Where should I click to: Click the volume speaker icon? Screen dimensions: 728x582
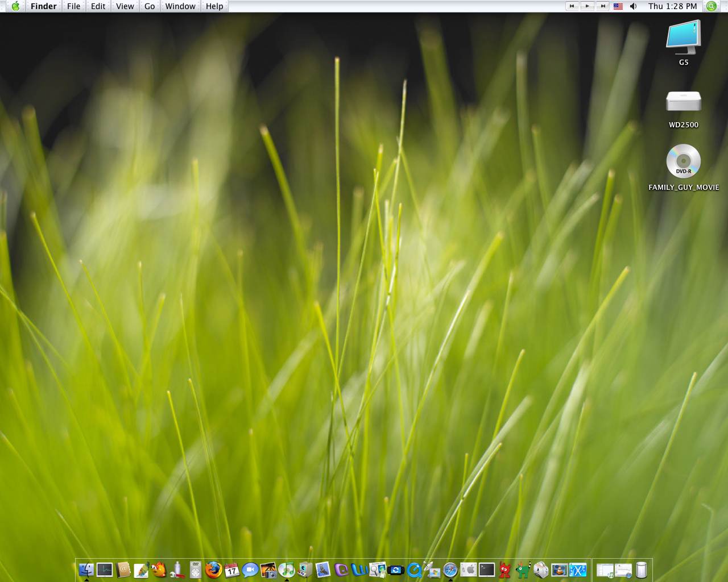click(634, 6)
